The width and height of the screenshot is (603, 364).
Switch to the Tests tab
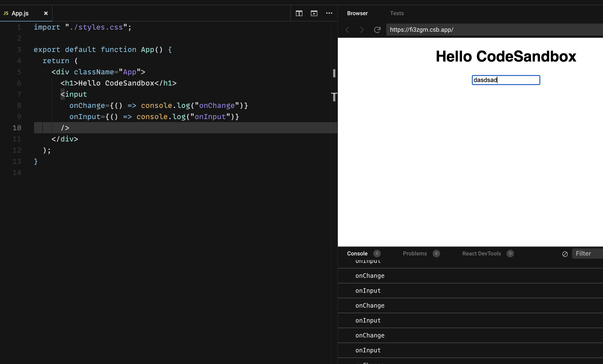[x=397, y=13]
